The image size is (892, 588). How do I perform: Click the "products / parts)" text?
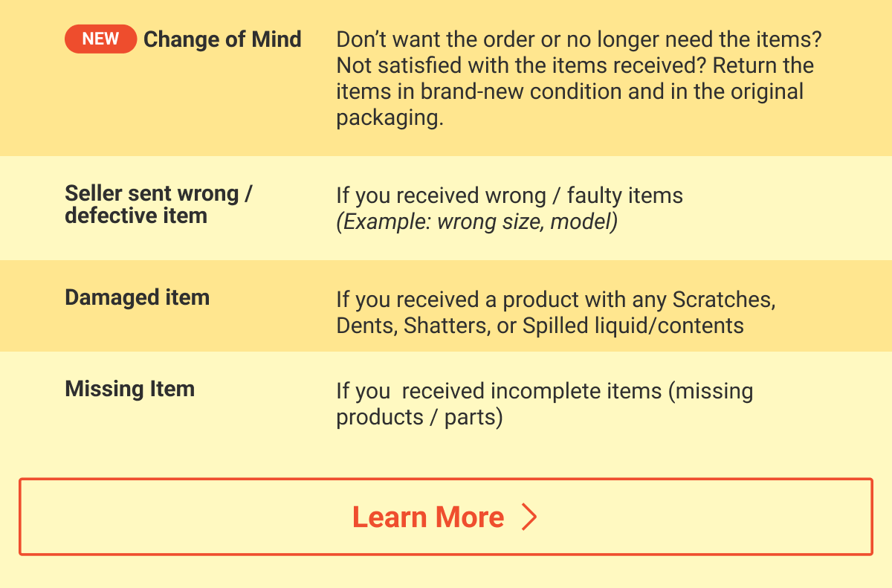point(419,417)
